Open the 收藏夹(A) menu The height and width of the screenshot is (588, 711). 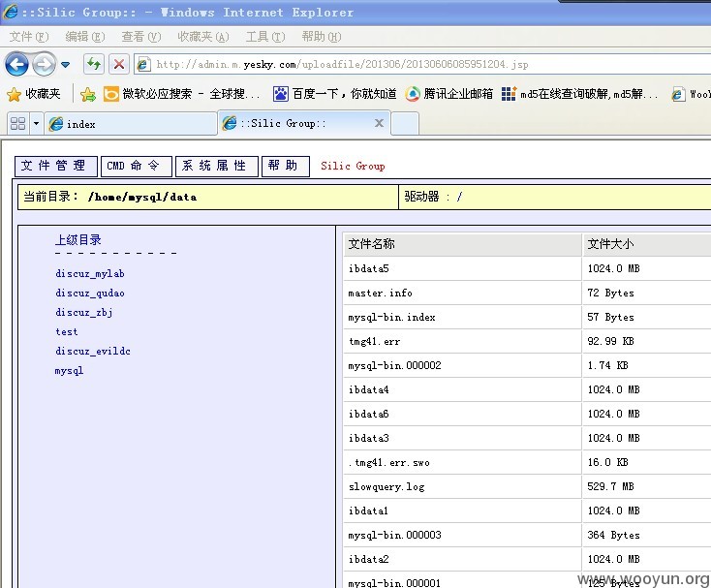coord(203,36)
